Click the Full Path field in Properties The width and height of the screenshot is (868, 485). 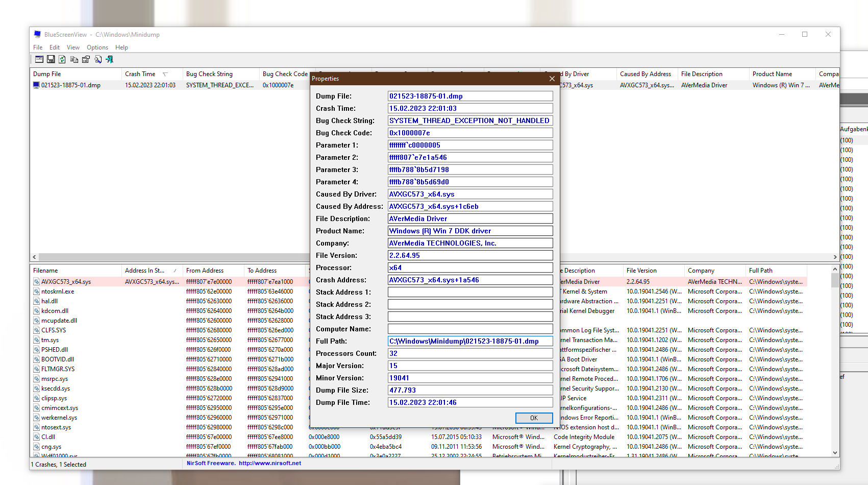pos(470,341)
